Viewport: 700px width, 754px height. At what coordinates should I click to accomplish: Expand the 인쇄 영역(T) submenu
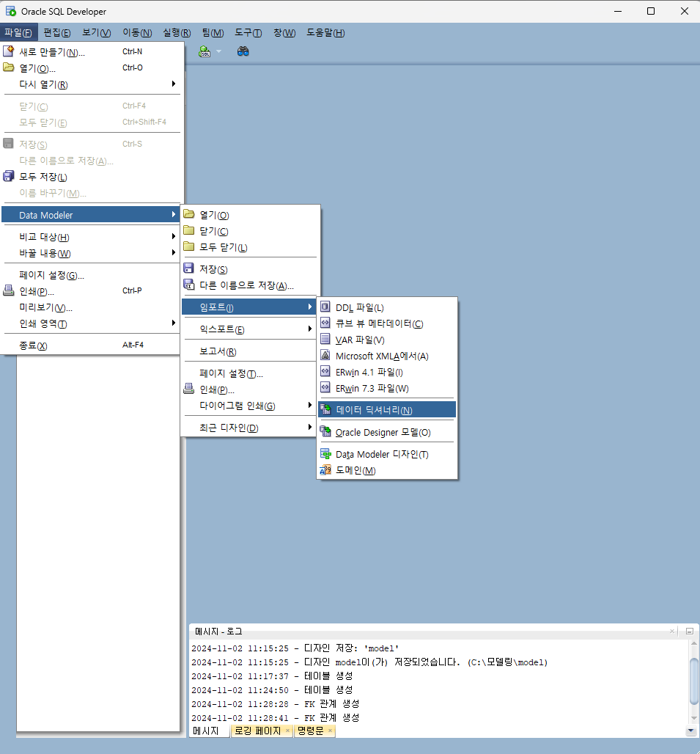pos(92,323)
